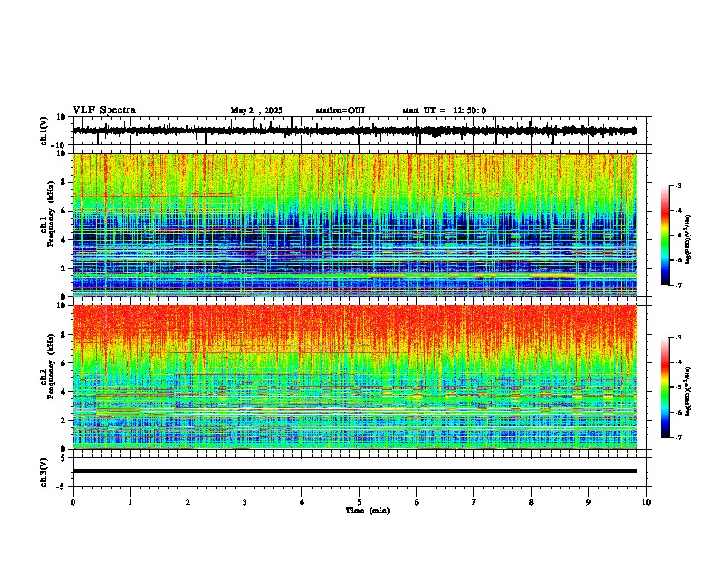
Task: Click tick label '4' on Time axis
Action: tap(302, 502)
